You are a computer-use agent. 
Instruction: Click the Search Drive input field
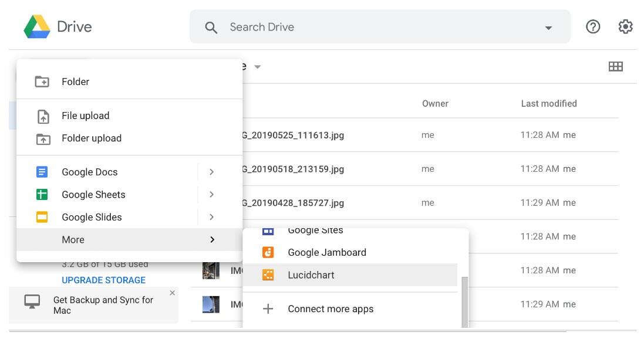(380, 26)
